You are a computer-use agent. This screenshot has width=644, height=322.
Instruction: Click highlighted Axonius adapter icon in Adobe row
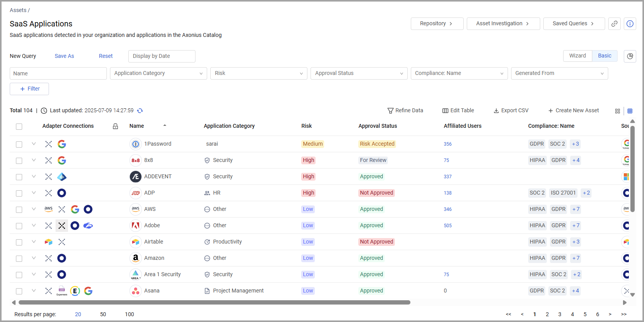point(62,226)
